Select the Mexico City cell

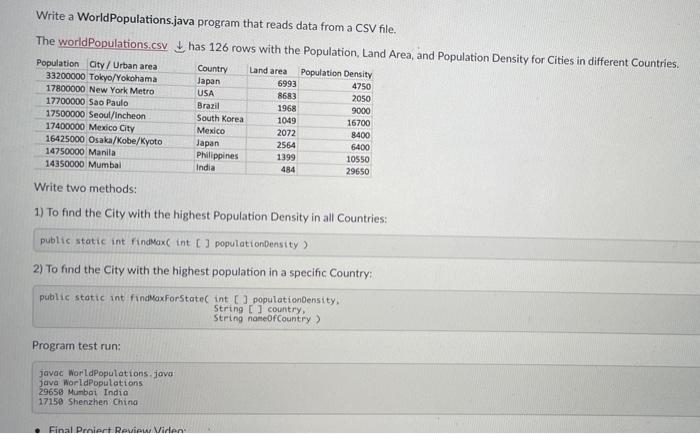[111, 128]
